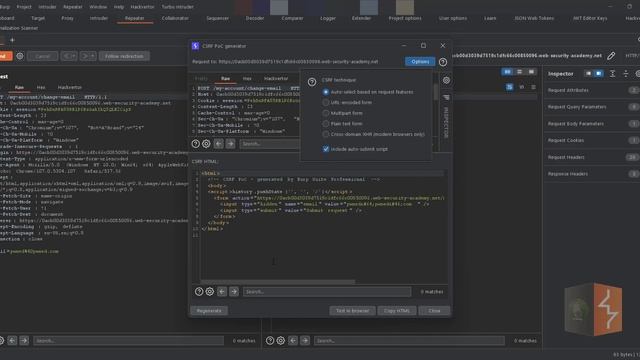
Task: Open the Turbo Intruder menu
Action: point(178,7)
